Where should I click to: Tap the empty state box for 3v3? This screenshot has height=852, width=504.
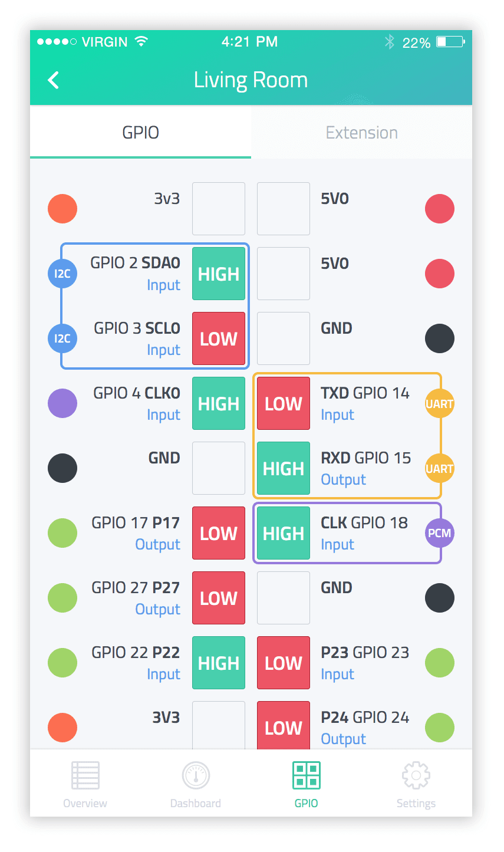pos(219,209)
